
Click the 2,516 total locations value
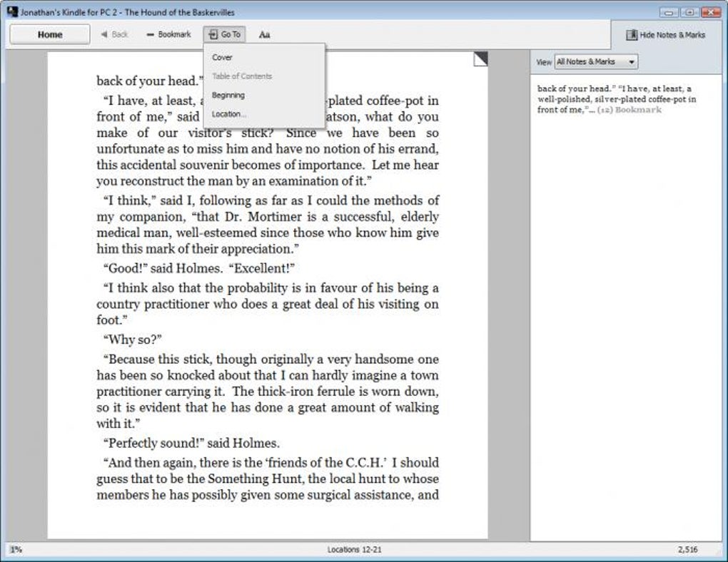point(687,549)
